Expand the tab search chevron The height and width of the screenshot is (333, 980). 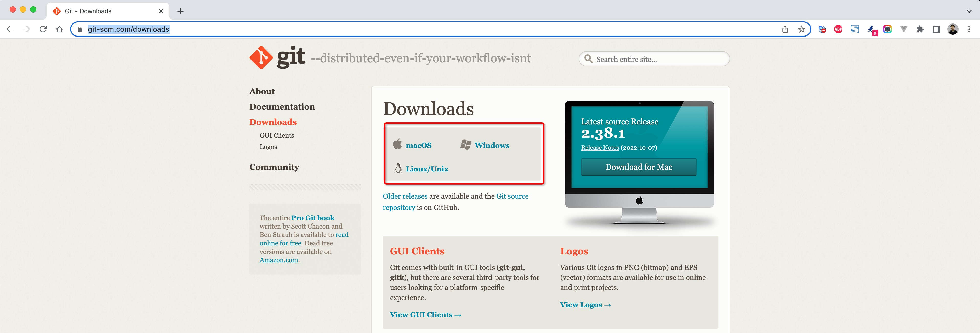click(969, 11)
